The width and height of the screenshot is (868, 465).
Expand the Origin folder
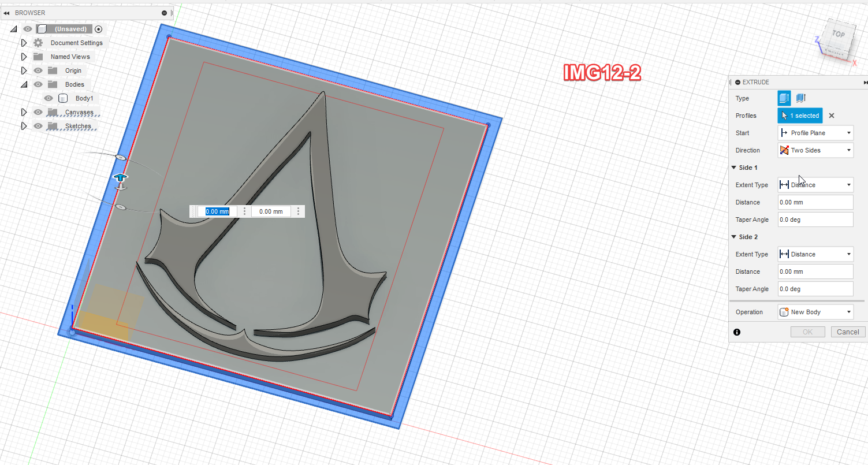24,70
